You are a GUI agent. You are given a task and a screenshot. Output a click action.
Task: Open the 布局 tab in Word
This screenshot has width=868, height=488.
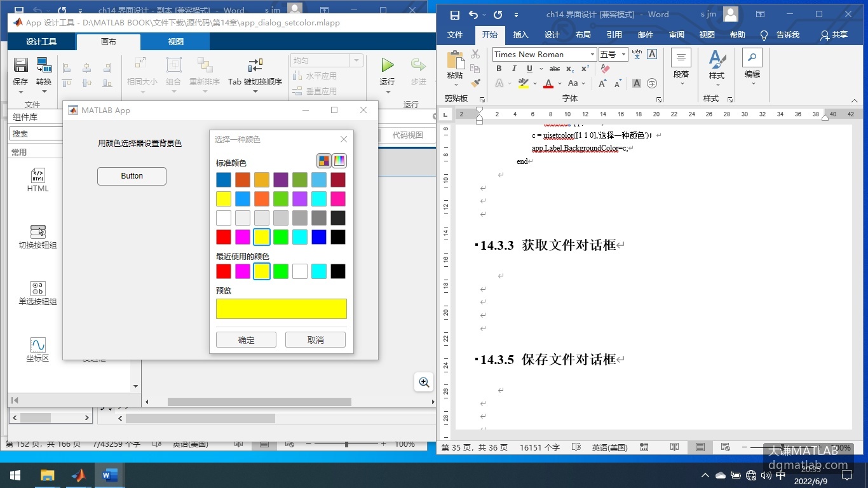pos(583,35)
